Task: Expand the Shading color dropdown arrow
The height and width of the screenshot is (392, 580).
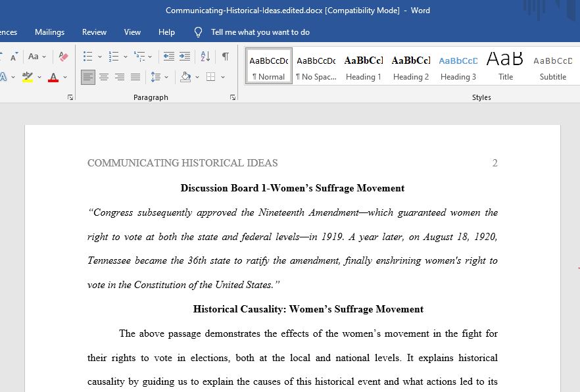Action: coord(197,77)
